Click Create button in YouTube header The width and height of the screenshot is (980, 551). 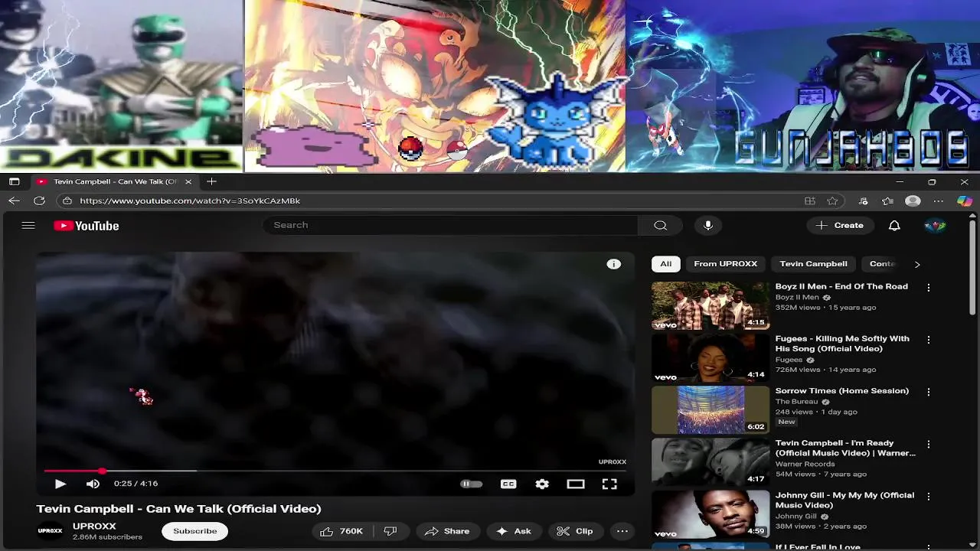click(840, 226)
